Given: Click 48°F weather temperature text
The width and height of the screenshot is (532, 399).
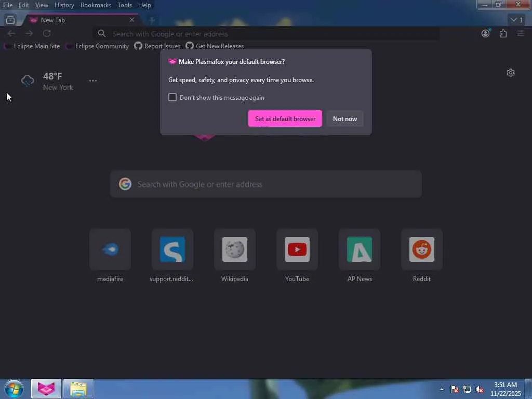Looking at the screenshot, I should click(52, 76).
